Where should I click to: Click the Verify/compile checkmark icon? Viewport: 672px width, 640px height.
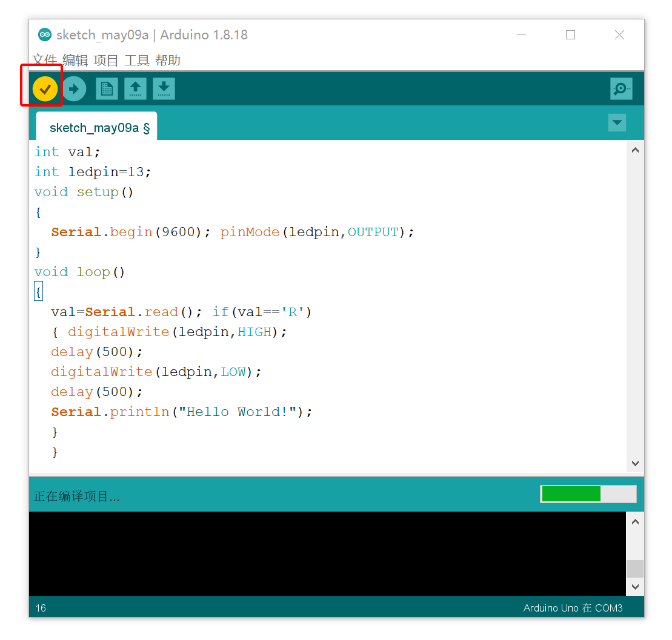[x=44, y=88]
